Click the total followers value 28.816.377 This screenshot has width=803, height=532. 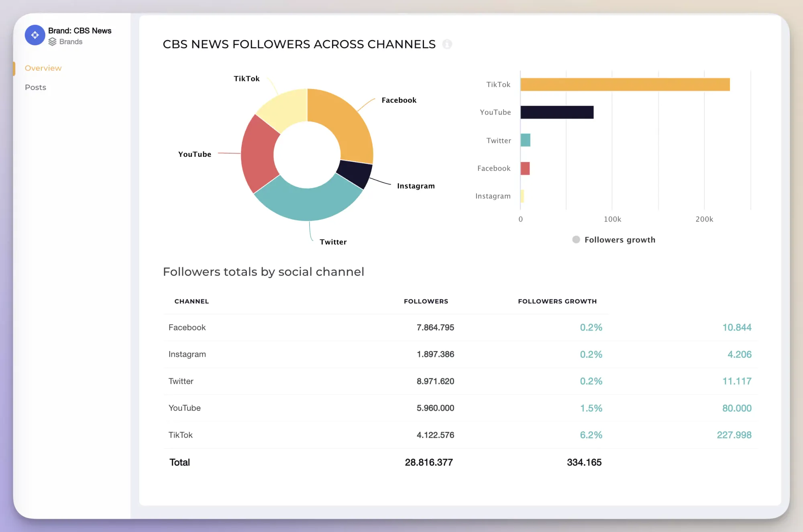tap(429, 462)
